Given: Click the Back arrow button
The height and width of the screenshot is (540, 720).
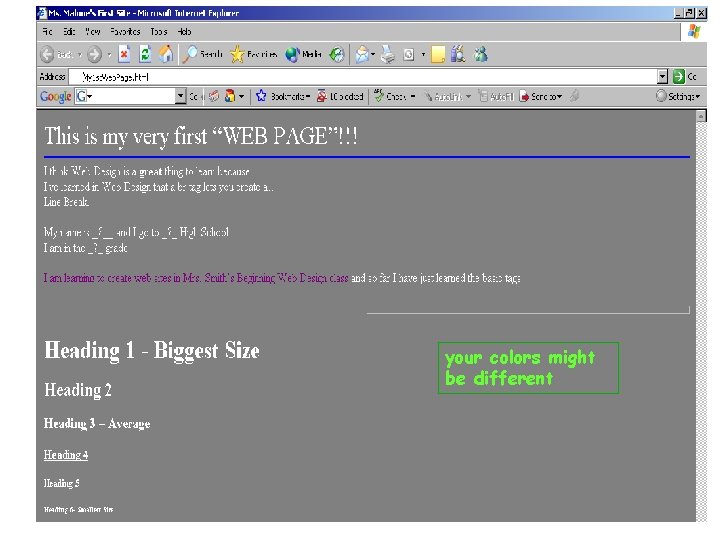Looking at the screenshot, I should pos(47,55).
